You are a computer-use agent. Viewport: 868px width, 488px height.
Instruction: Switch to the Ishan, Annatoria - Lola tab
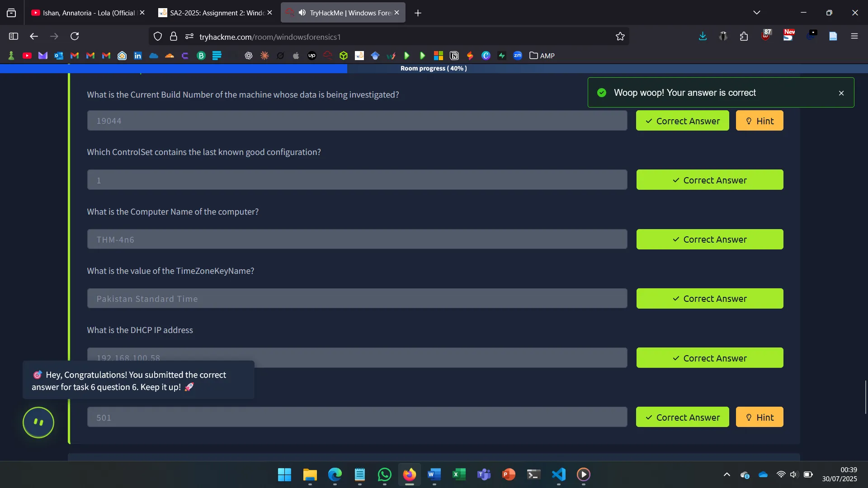click(x=84, y=13)
